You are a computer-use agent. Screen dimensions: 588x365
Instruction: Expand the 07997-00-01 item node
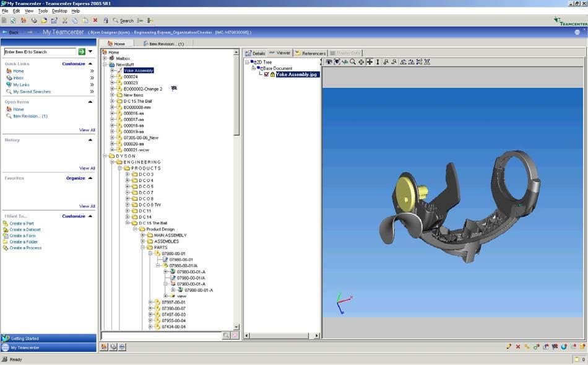tap(150, 302)
